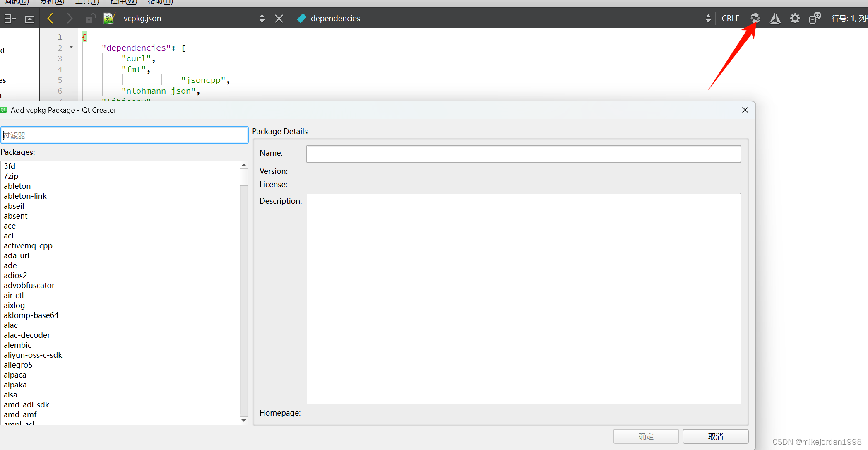Click the 确定 confirm button
The width and height of the screenshot is (868, 450).
click(646, 436)
